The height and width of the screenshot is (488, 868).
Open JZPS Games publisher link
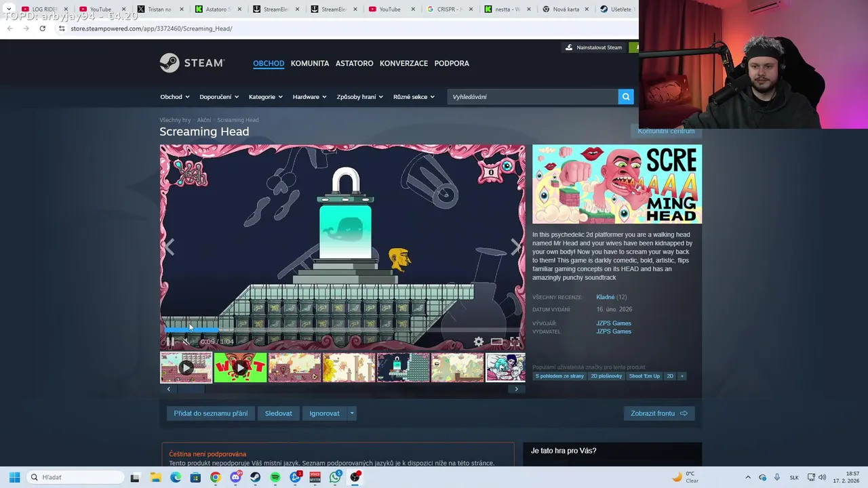point(614,331)
